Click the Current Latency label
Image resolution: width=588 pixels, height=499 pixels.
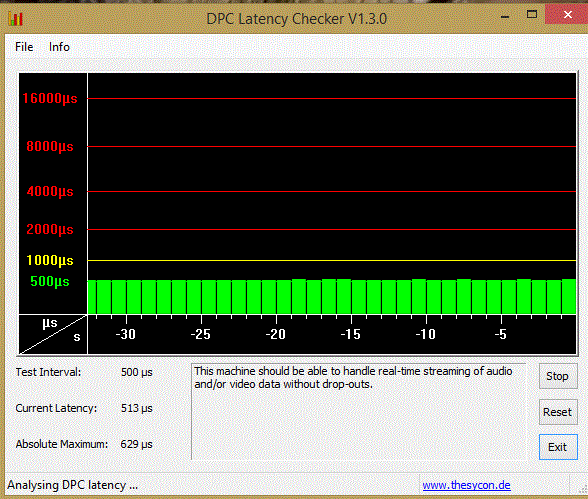pos(56,408)
